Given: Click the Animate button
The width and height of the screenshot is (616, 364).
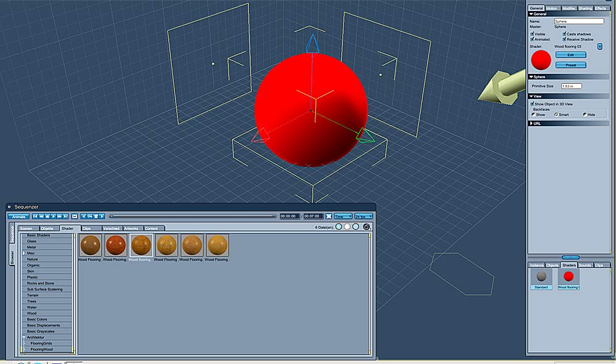Looking at the screenshot, I should click(18, 216).
